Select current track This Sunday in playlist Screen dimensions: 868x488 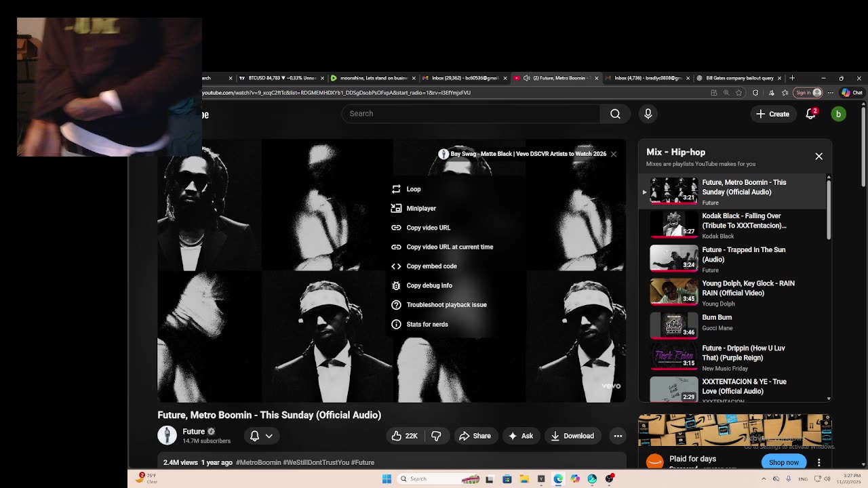click(x=734, y=192)
